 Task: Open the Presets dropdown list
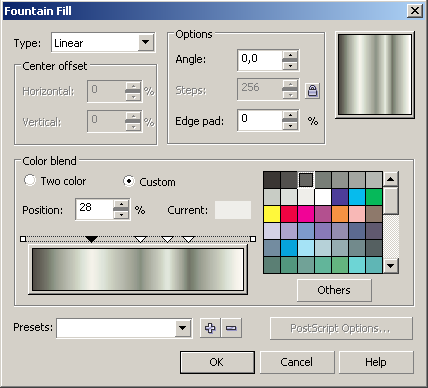coord(183,328)
